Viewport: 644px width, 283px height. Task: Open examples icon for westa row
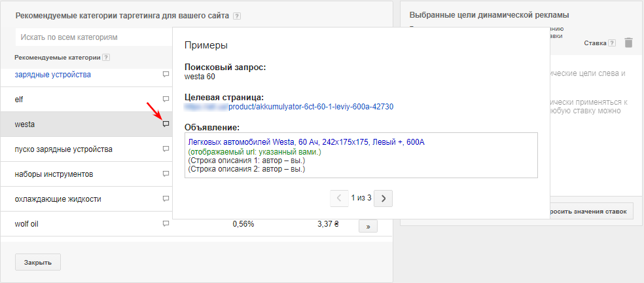tap(166, 124)
